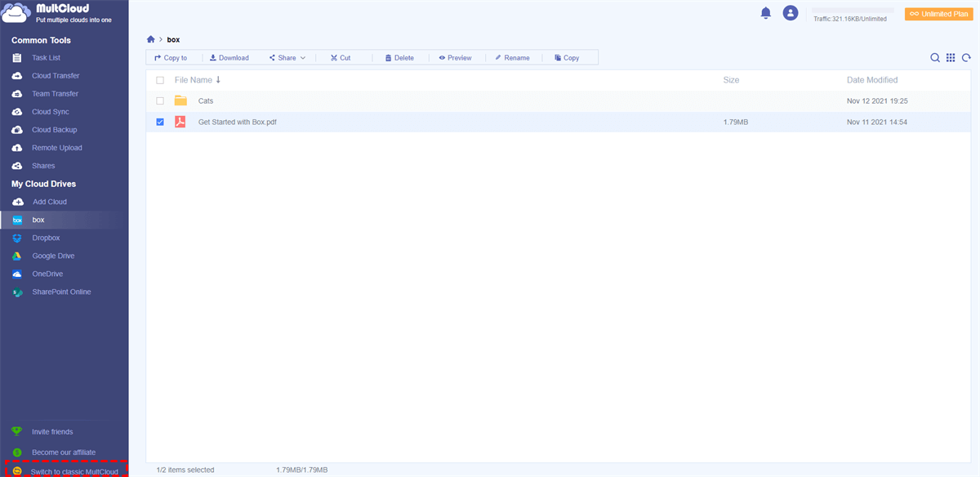The image size is (980, 477).
Task: Select the box drive in sidebar
Action: pyautogui.click(x=64, y=220)
